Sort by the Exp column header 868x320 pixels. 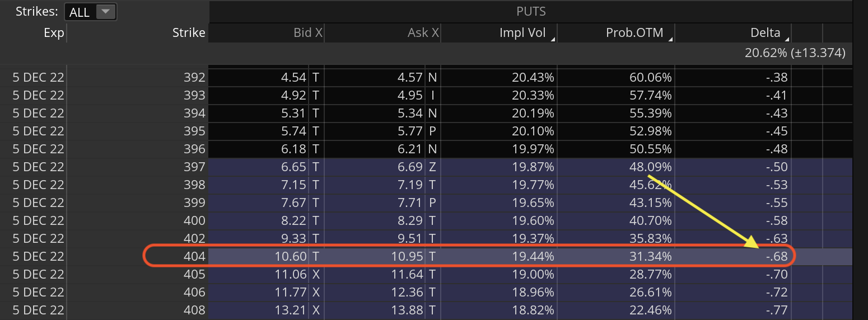(54, 33)
